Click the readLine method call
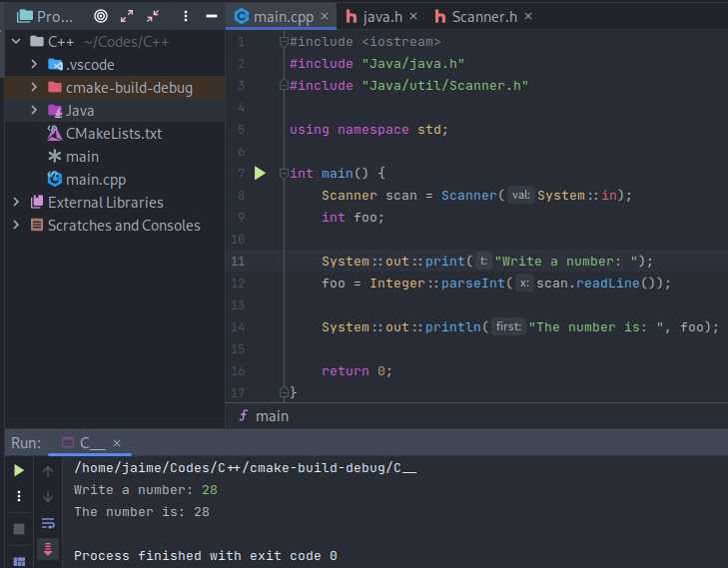This screenshot has width=728, height=568. (607, 284)
